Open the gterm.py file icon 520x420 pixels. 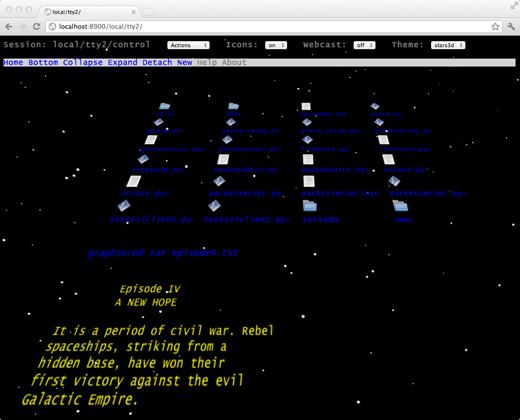coord(374,106)
